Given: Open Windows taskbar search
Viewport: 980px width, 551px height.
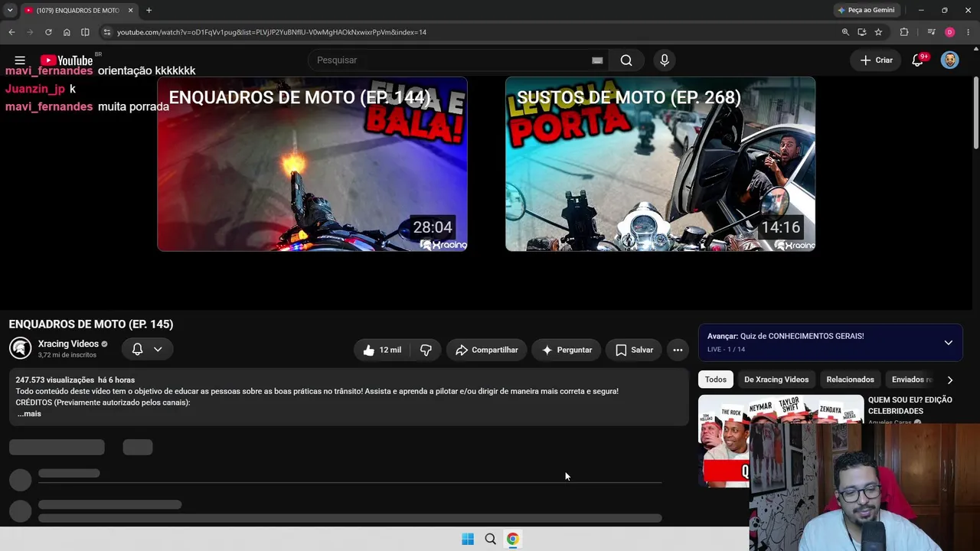Looking at the screenshot, I should [490, 539].
